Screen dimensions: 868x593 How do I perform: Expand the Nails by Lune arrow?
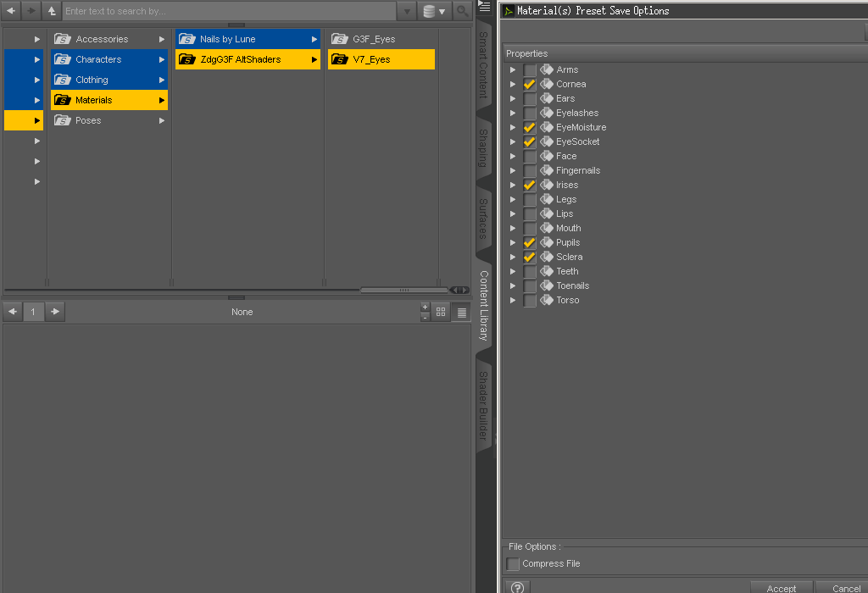tap(314, 39)
